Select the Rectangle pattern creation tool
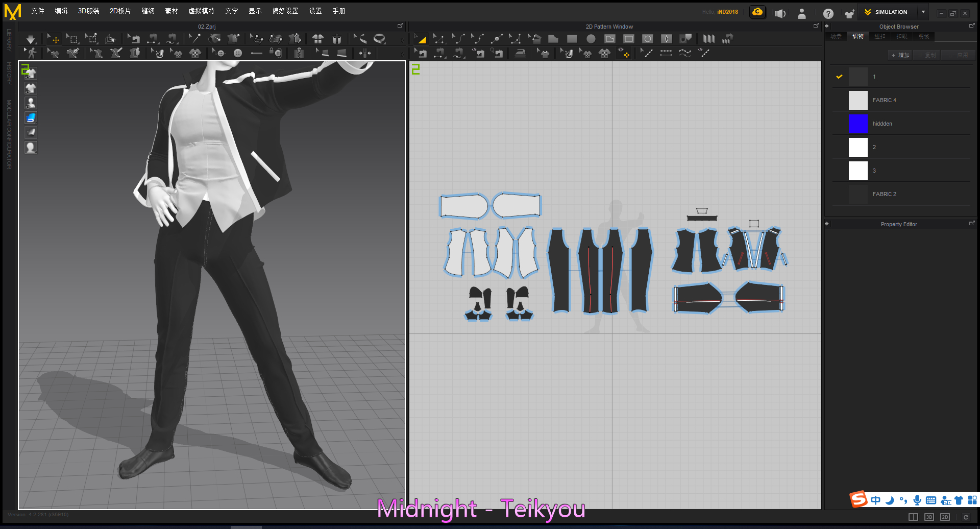980x529 pixels. [571, 38]
